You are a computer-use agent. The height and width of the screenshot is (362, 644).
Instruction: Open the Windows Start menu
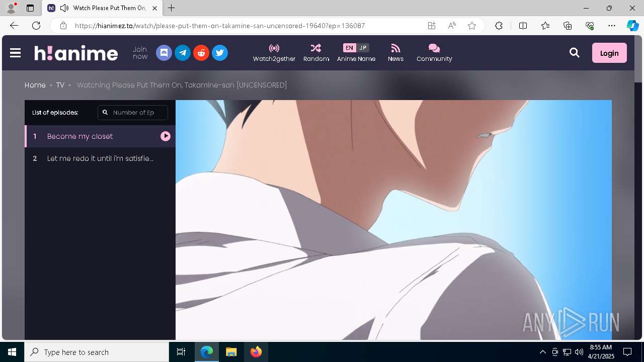tap(12, 352)
